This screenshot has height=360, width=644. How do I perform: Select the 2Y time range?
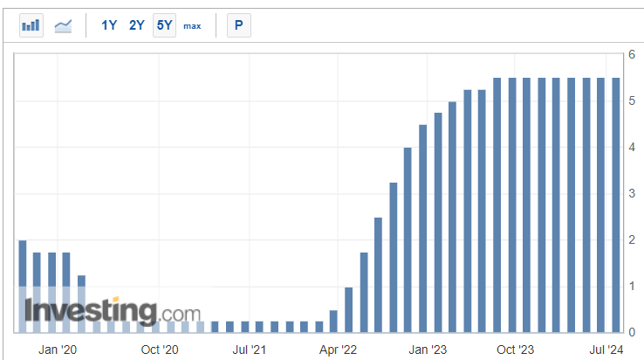137,25
